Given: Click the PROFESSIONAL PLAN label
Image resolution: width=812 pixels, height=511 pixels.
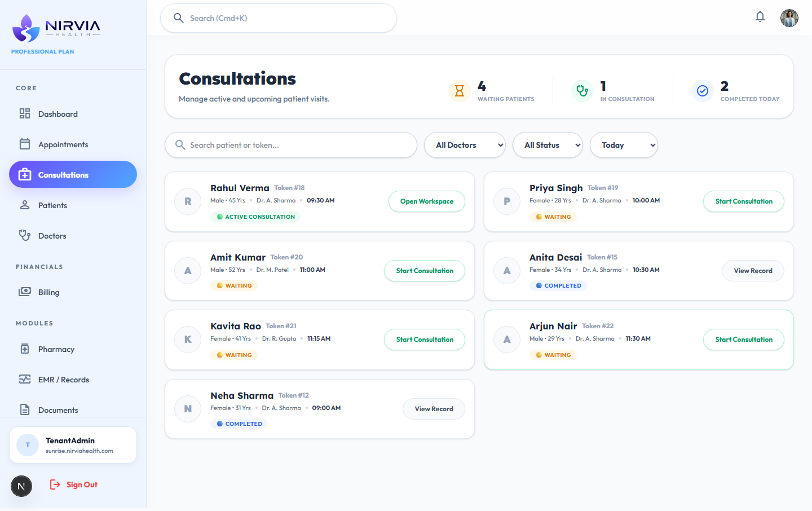Looking at the screenshot, I should point(43,51).
